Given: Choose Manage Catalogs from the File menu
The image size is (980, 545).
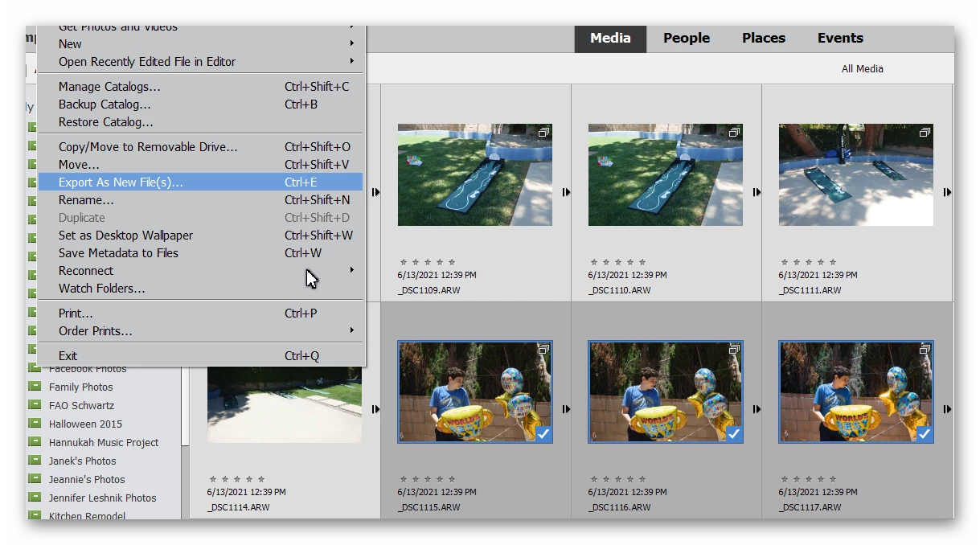Looking at the screenshot, I should (200, 87).
